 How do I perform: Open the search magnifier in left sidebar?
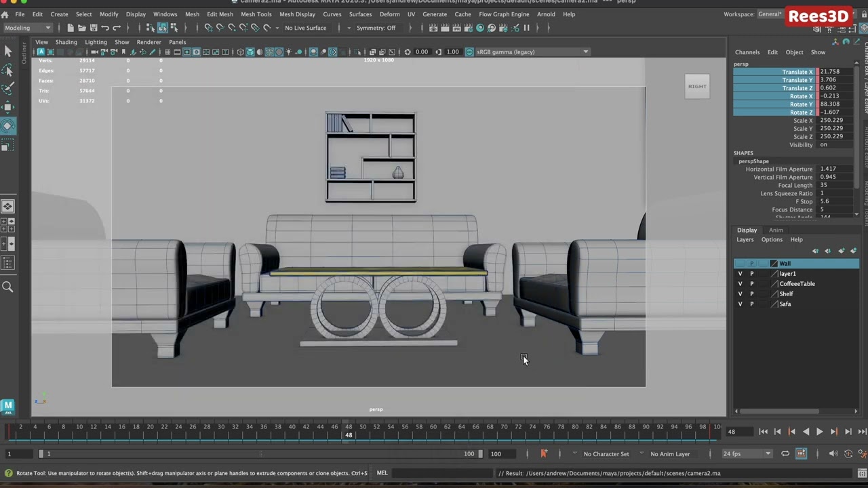click(x=7, y=287)
